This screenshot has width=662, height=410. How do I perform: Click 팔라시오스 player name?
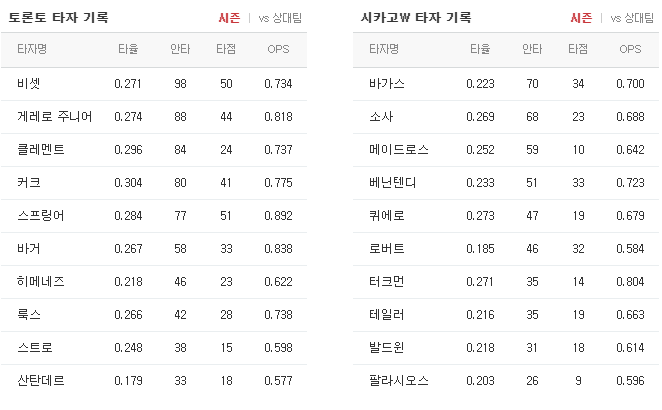pos(399,380)
